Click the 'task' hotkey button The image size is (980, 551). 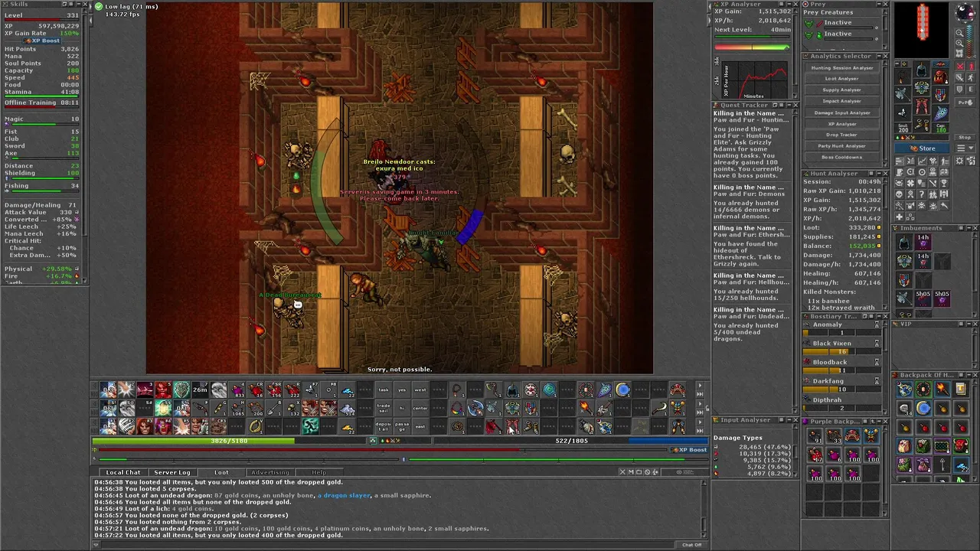(x=384, y=390)
